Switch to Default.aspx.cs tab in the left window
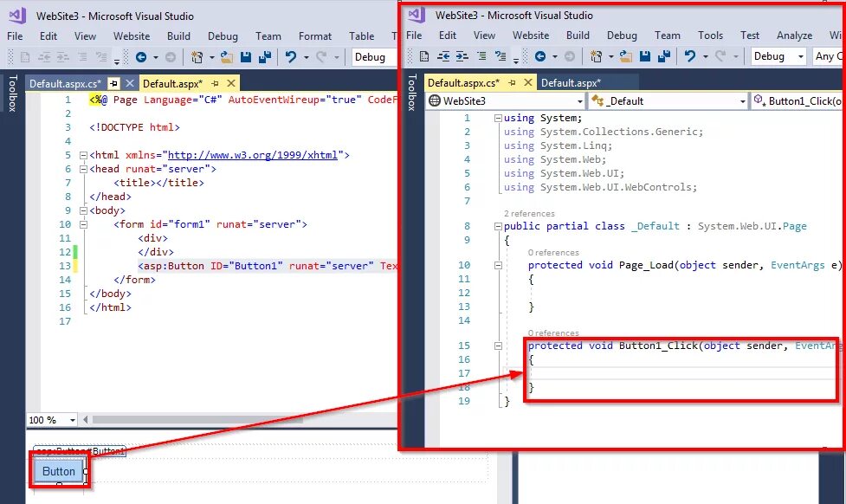 click(x=65, y=84)
